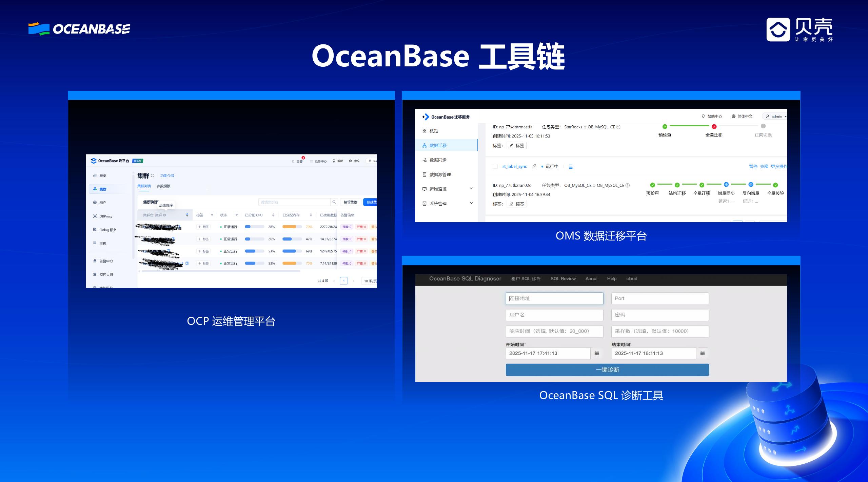Open 告警中心 in the OCP sidebar
868x482 pixels.
click(107, 261)
